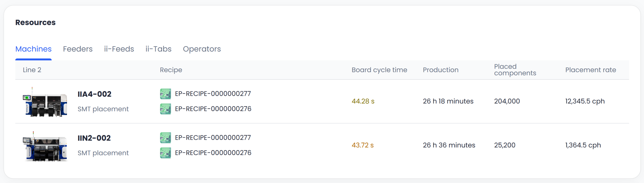Viewport: 644px width, 183px height.
Task: Select the Machines tab
Action: [33, 49]
